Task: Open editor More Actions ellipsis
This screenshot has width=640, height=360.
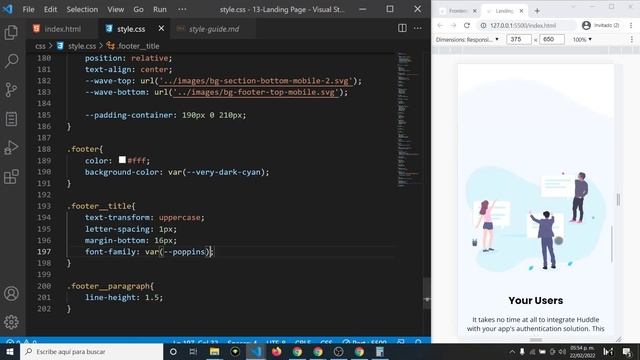Action: (418, 28)
